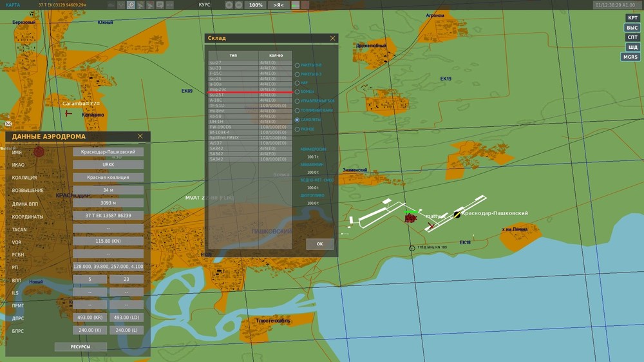Toggle the ВЫС altitude mode button
644x362 pixels.
click(632, 28)
